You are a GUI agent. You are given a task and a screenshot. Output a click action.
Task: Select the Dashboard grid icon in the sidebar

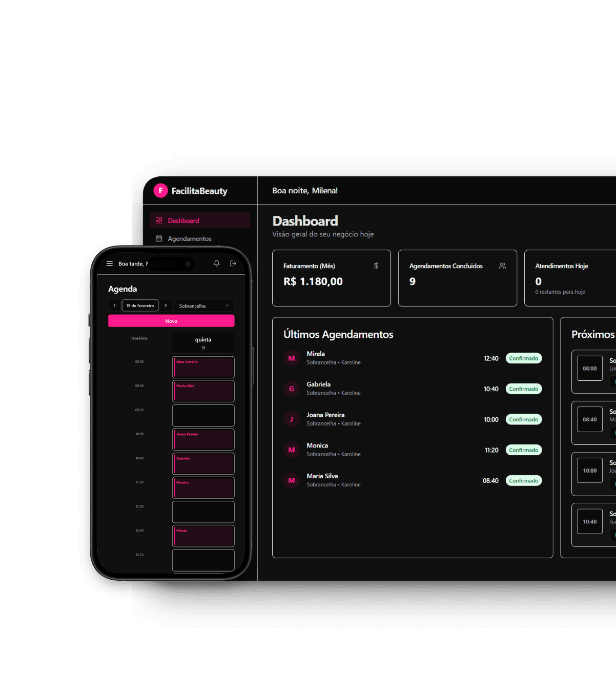[158, 220]
